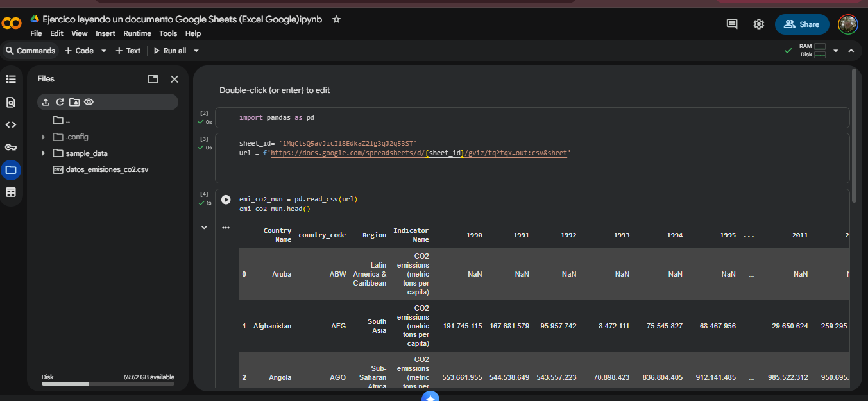The image size is (868, 401).
Task: Click the Mount Drive folder icon
Action: click(x=74, y=102)
